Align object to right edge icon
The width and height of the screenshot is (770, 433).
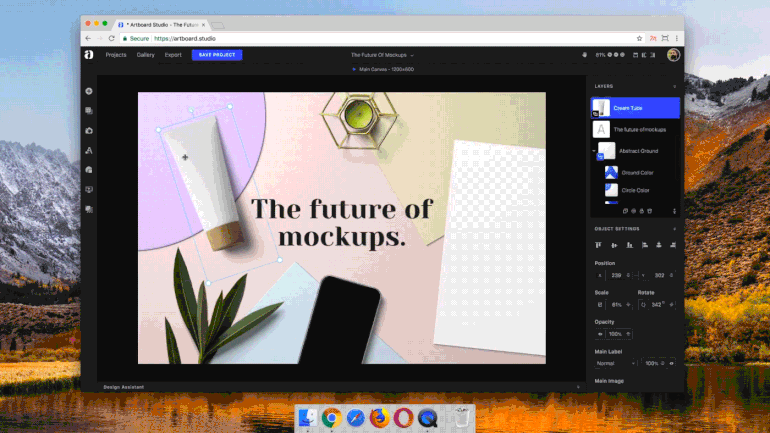(x=673, y=245)
